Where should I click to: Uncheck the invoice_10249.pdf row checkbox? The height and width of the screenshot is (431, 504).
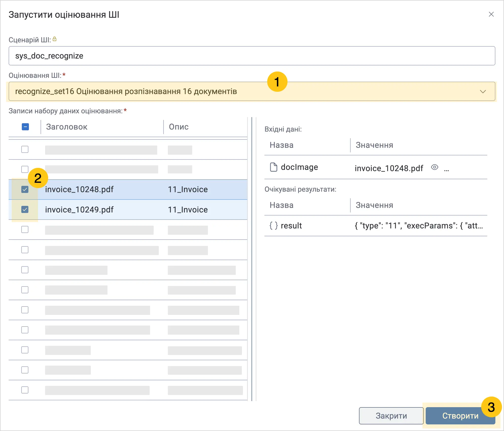25,209
